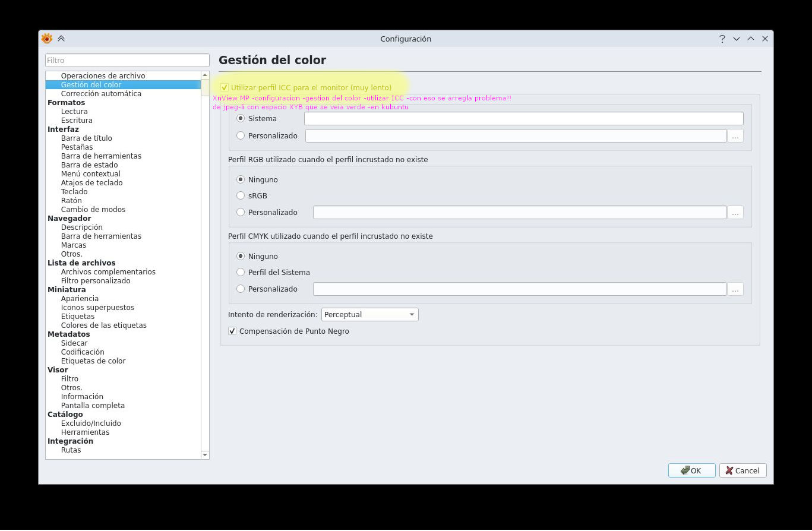Viewport: 812px width, 531px height.
Task: Open the 'Pestañas' settings page
Action: click(77, 147)
